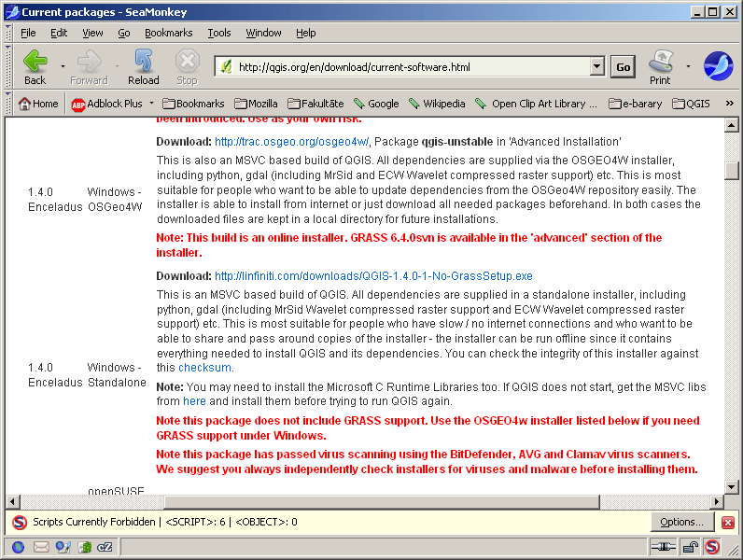Open the View menu

92,33
